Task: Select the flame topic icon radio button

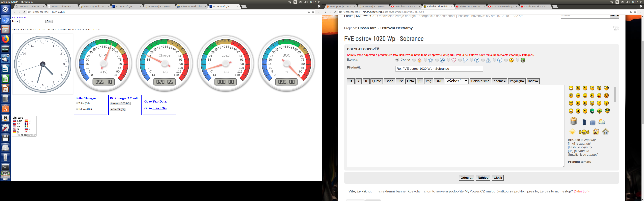Action: (414, 60)
